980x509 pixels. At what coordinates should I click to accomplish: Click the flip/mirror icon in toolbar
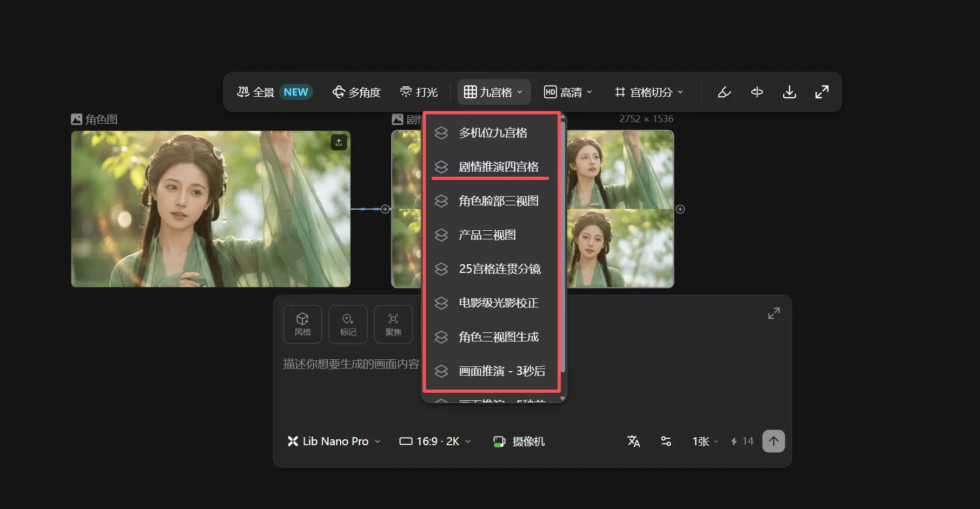coord(757,92)
